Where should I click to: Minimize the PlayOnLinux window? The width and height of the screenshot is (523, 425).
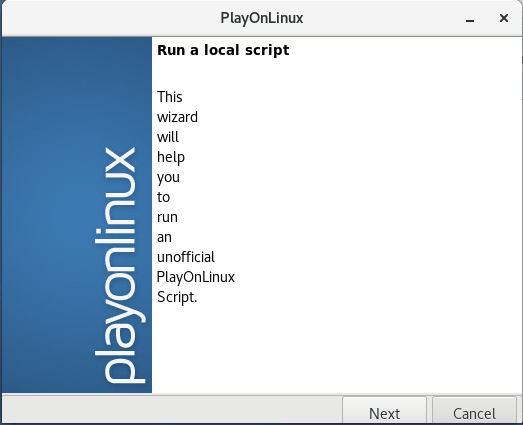470,18
